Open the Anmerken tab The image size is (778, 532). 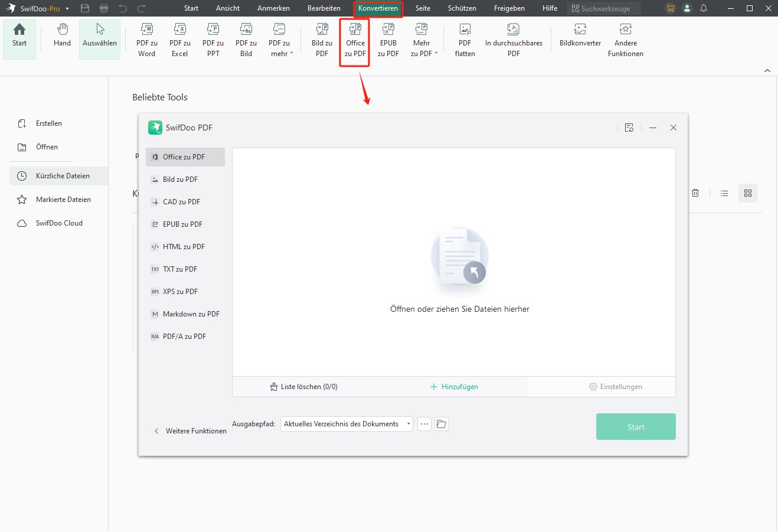point(273,8)
